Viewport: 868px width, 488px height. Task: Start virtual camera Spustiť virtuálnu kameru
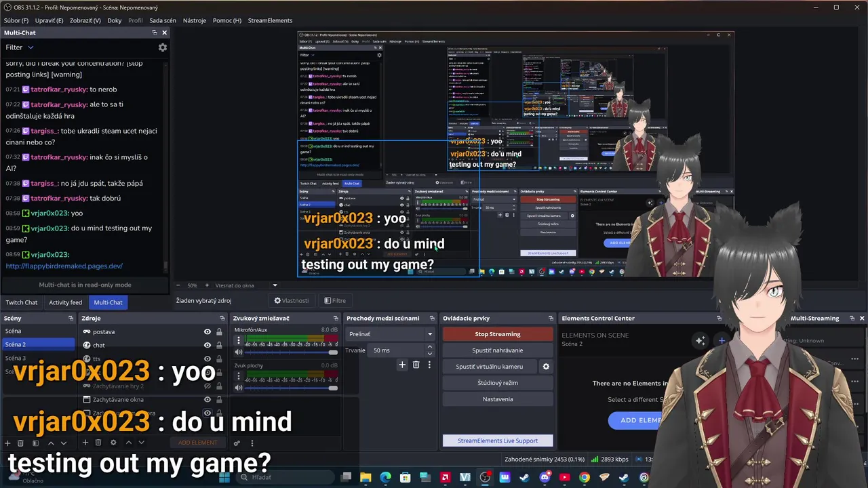[x=490, y=367]
